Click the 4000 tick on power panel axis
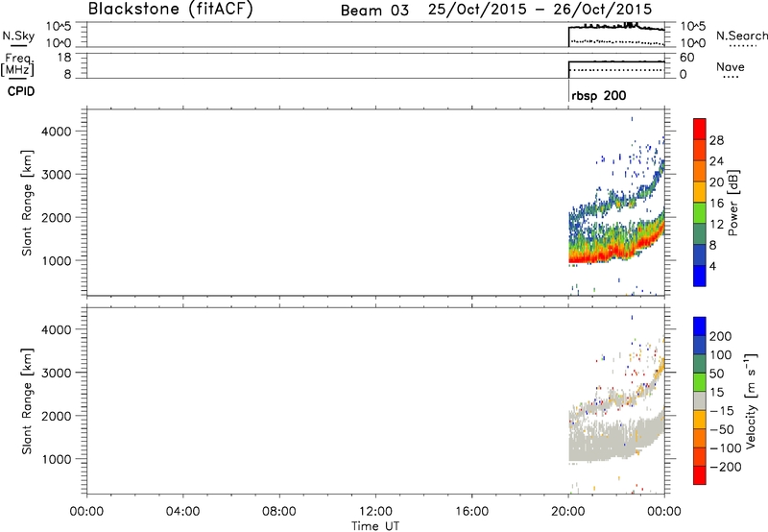The height and width of the screenshot is (532, 768). tap(56, 132)
